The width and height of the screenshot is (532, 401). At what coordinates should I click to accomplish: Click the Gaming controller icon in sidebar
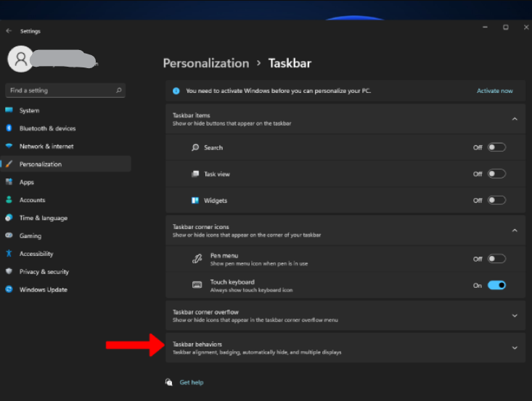[x=9, y=235]
